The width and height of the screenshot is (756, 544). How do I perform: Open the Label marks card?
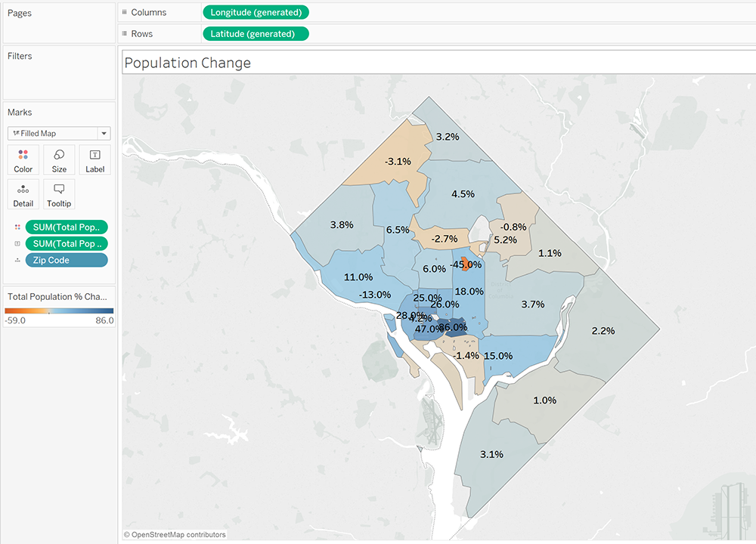click(95, 160)
